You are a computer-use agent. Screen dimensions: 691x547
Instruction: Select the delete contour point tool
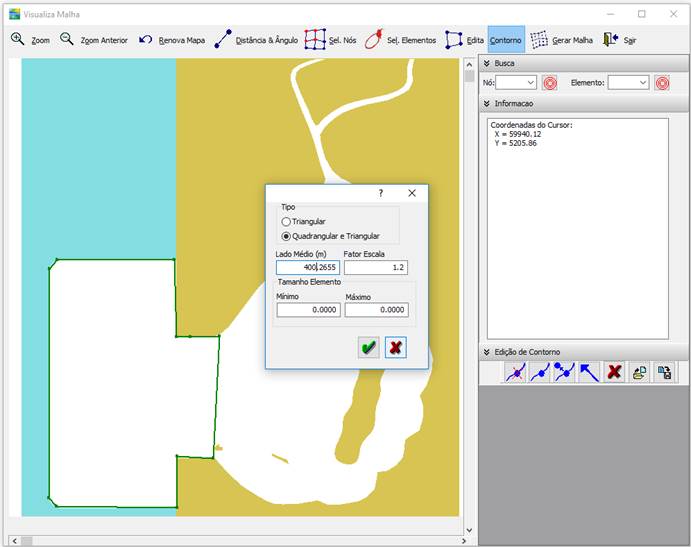pyautogui.click(x=515, y=372)
